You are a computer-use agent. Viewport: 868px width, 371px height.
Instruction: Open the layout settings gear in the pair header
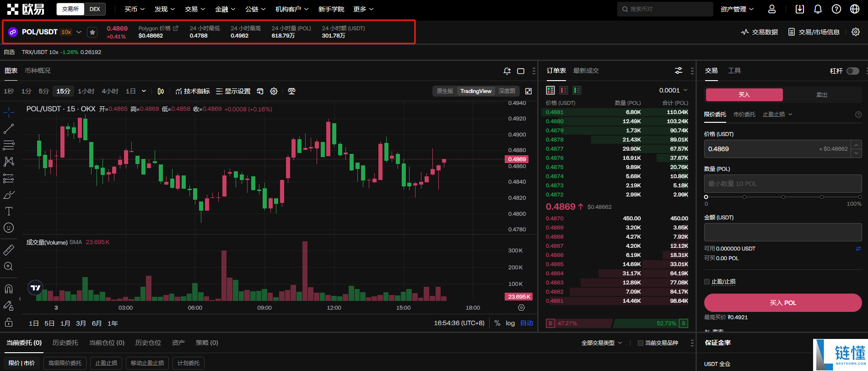tap(856, 32)
